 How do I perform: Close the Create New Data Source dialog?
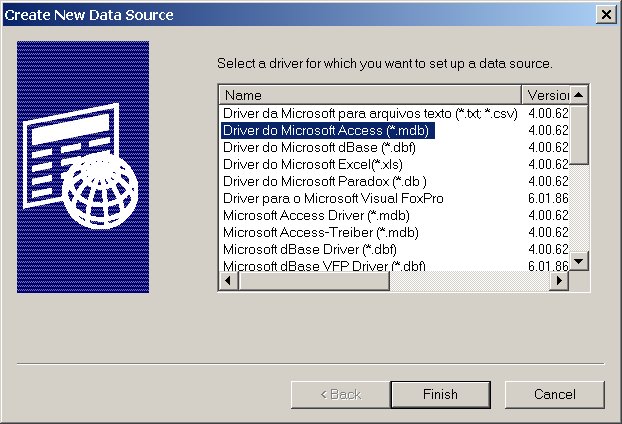(x=606, y=15)
